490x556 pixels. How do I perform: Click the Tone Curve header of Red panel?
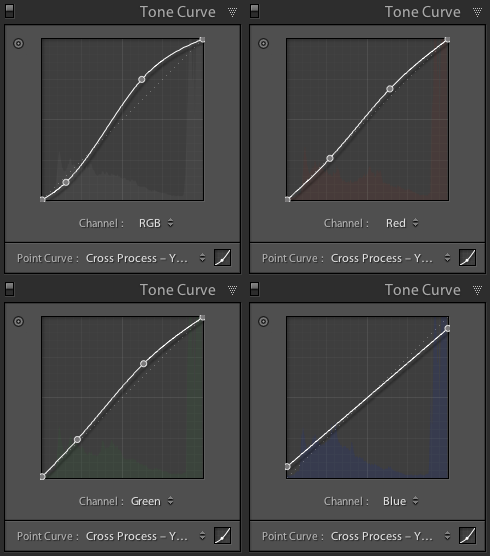click(423, 12)
